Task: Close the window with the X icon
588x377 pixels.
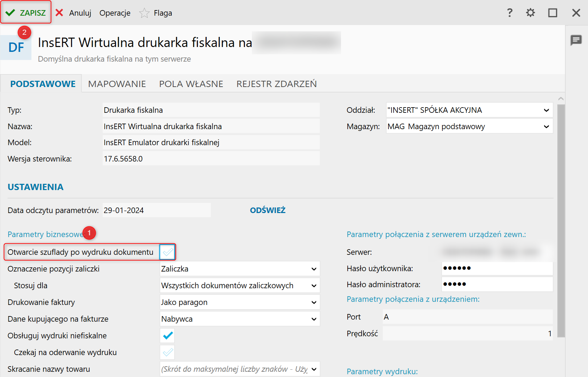Action: 576,13
